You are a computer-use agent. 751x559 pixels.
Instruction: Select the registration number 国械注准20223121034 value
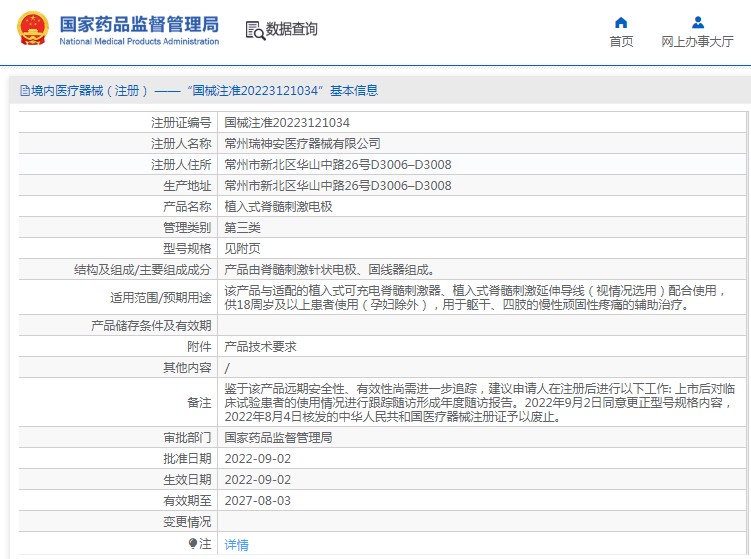click(x=287, y=122)
